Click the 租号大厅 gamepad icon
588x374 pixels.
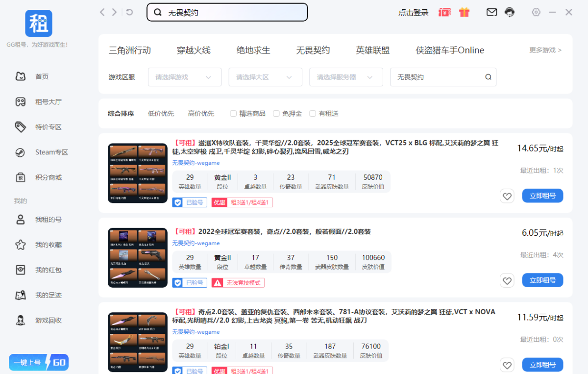20,102
